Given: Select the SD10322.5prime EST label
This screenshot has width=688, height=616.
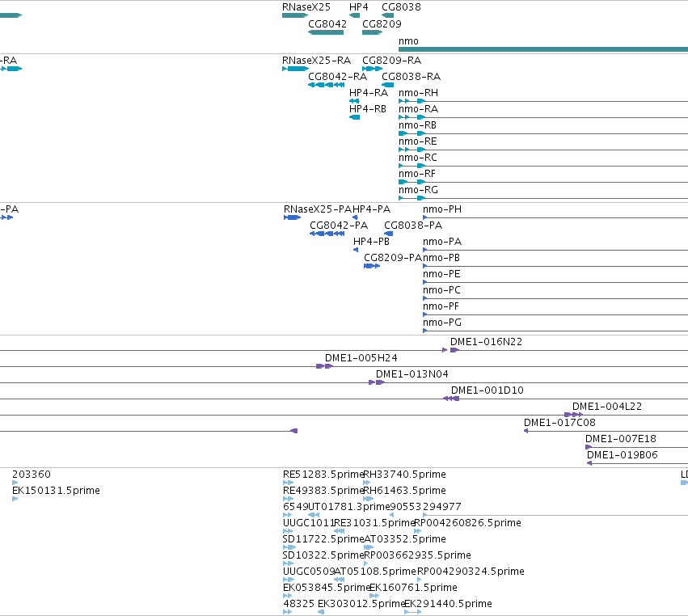Looking at the screenshot, I should (323, 555).
